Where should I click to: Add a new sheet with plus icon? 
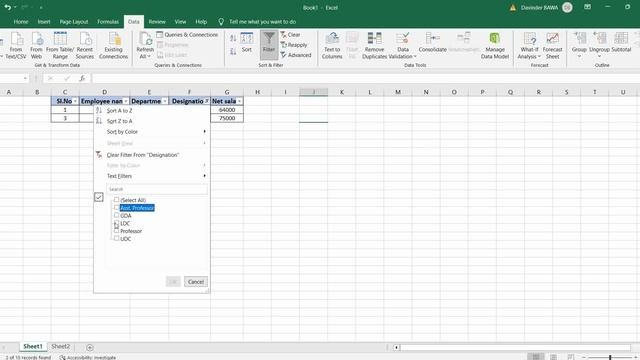(90, 347)
